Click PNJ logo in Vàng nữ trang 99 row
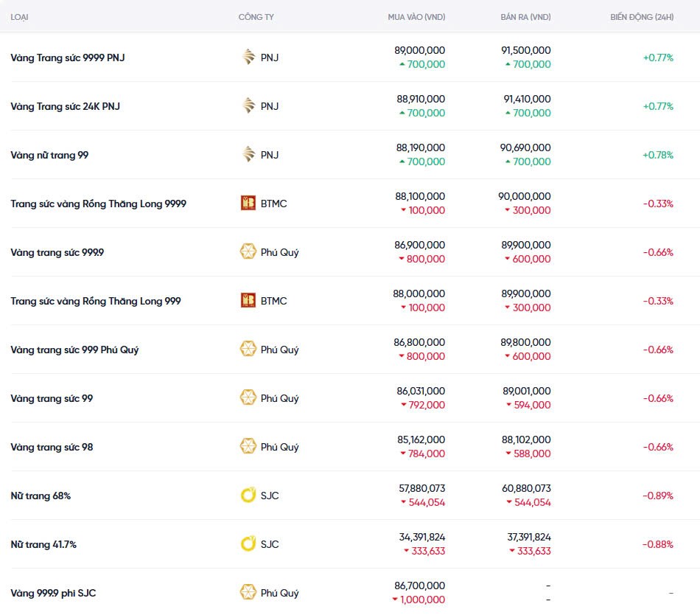The image size is (700, 615). click(248, 155)
